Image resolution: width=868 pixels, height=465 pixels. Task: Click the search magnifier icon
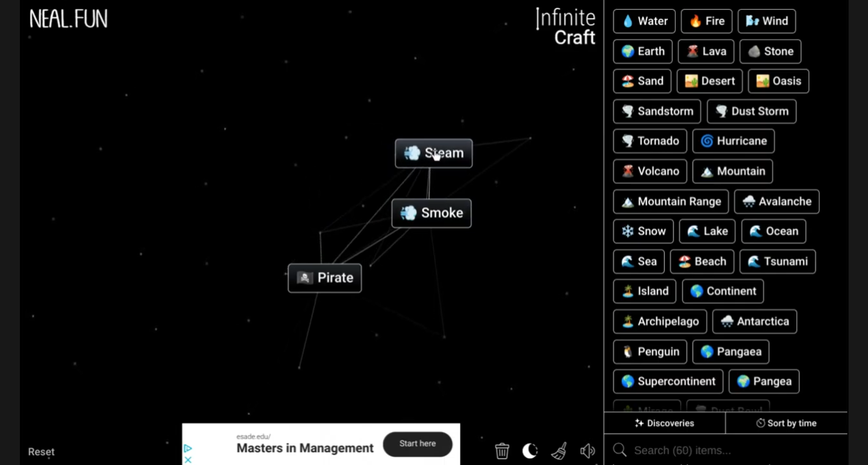click(x=619, y=450)
